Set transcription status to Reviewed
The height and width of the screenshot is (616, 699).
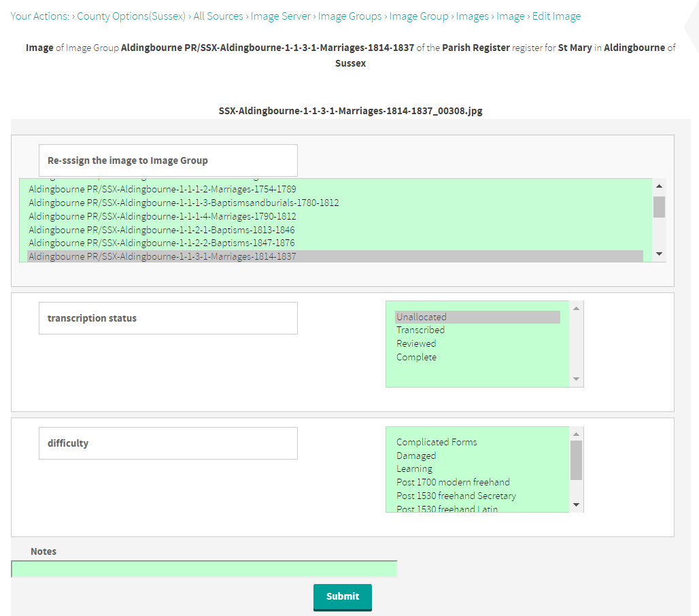pyautogui.click(x=416, y=343)
